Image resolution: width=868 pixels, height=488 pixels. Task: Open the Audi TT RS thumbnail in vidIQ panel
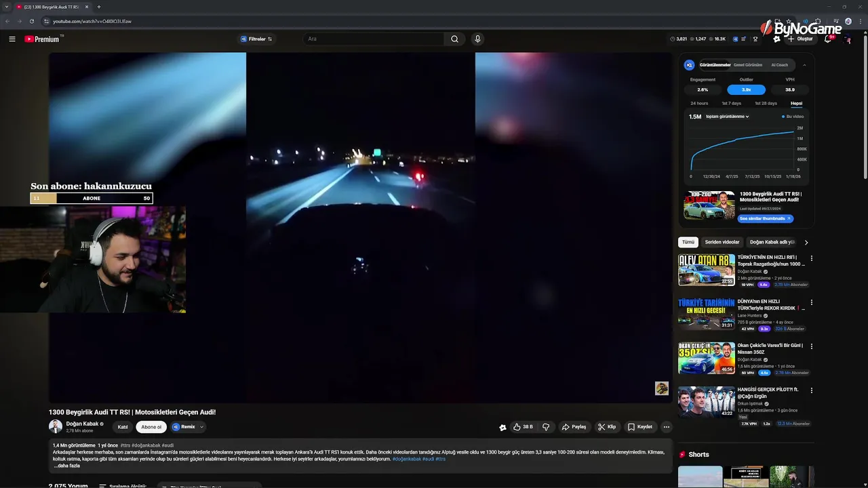709,205
